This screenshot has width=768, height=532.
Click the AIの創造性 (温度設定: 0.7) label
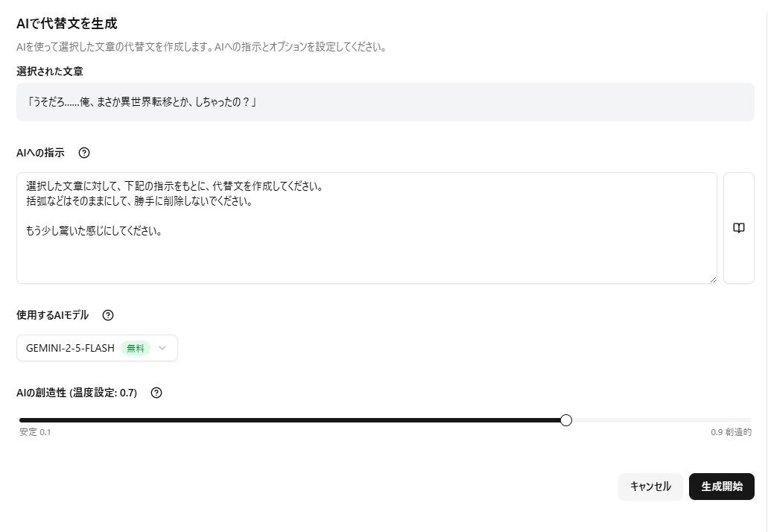pos(77,393)
